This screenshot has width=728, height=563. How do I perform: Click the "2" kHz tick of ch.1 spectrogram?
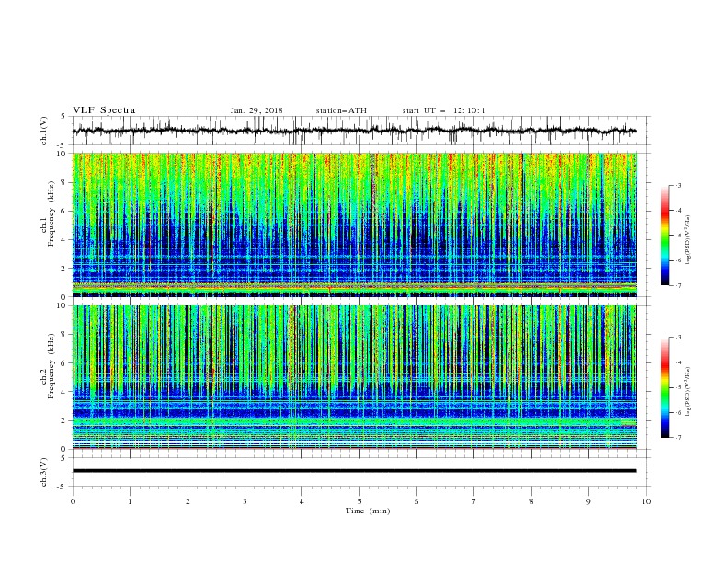pos(64,269)
